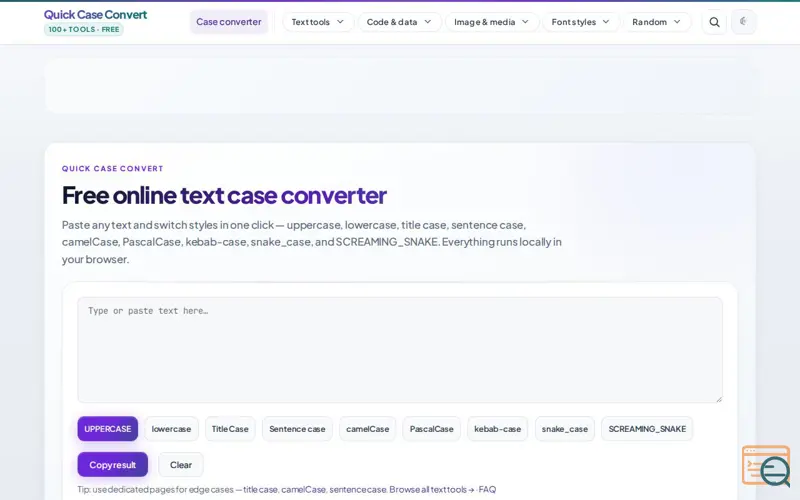Open the camelCase link in tip
Image resolution: width=800 pixels, height=500 pixels.
(x=304, y=490)
